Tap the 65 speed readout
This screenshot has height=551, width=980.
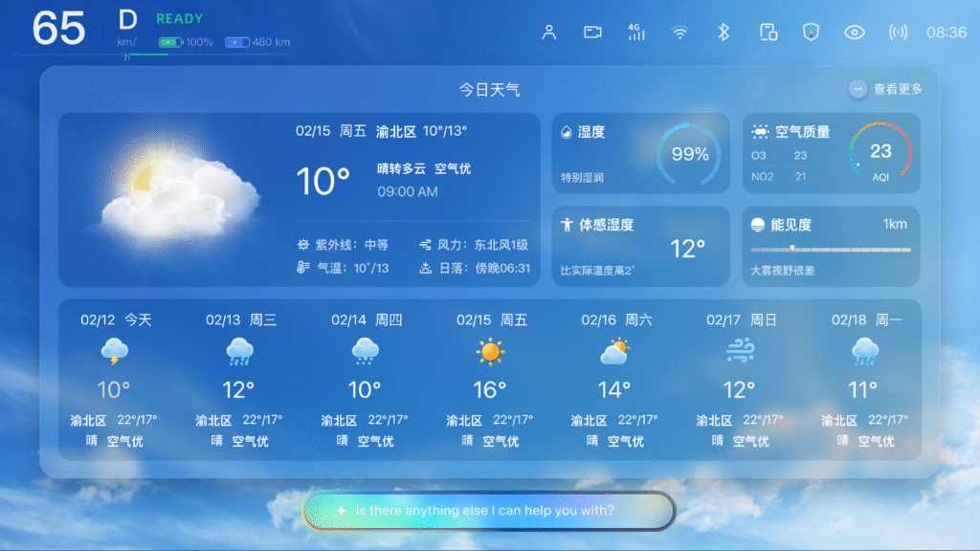point(58,28)
